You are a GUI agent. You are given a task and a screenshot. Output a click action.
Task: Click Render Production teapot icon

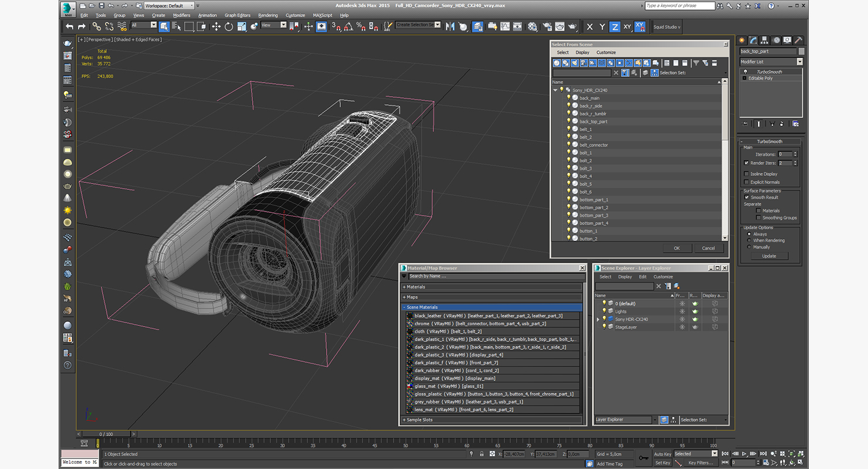pos(573,26)
